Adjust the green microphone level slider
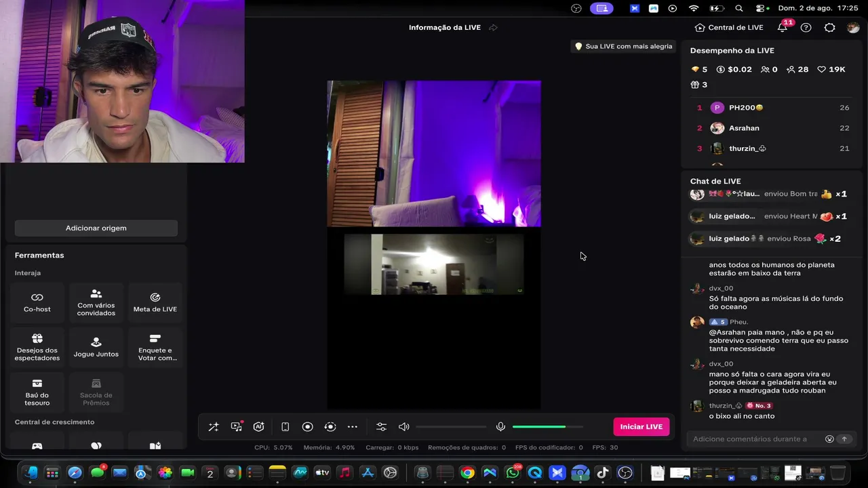 click(548, 427)
